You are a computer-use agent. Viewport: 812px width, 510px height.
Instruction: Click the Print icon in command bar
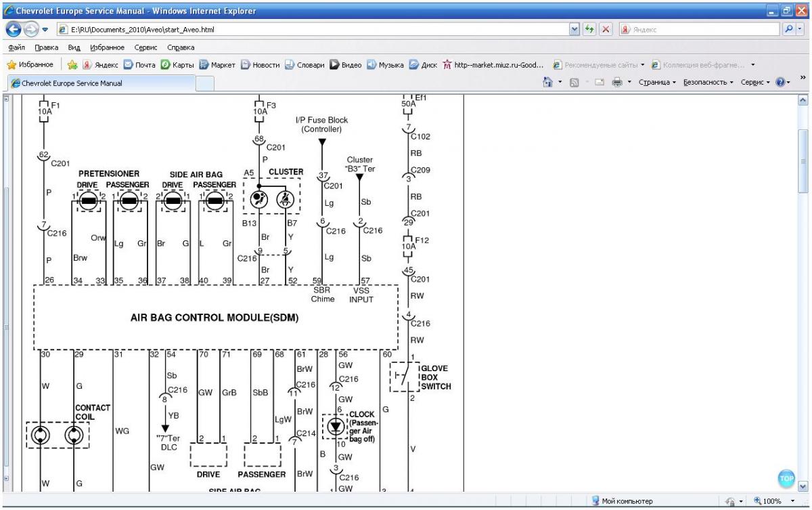pos(617,82)
